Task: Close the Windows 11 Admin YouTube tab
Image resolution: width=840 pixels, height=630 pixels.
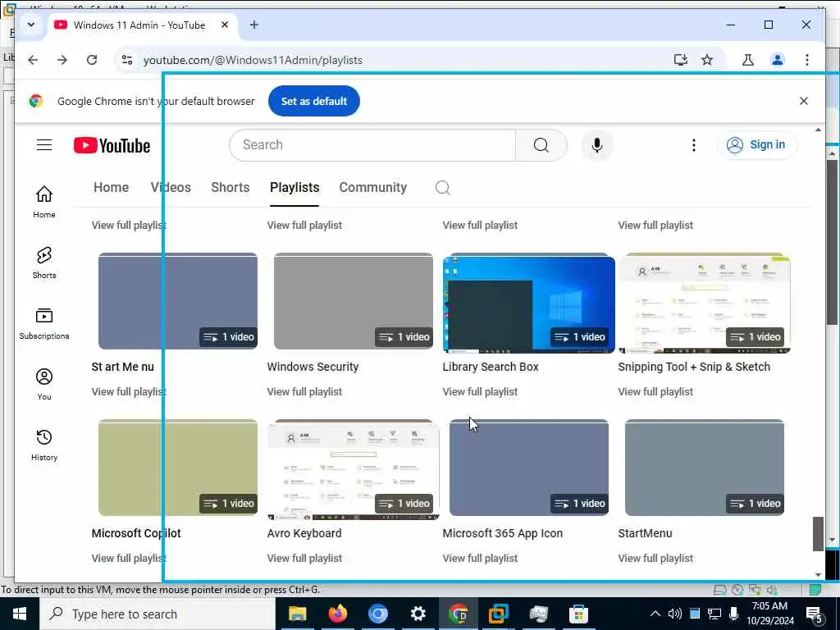Action: click(225, 25)
